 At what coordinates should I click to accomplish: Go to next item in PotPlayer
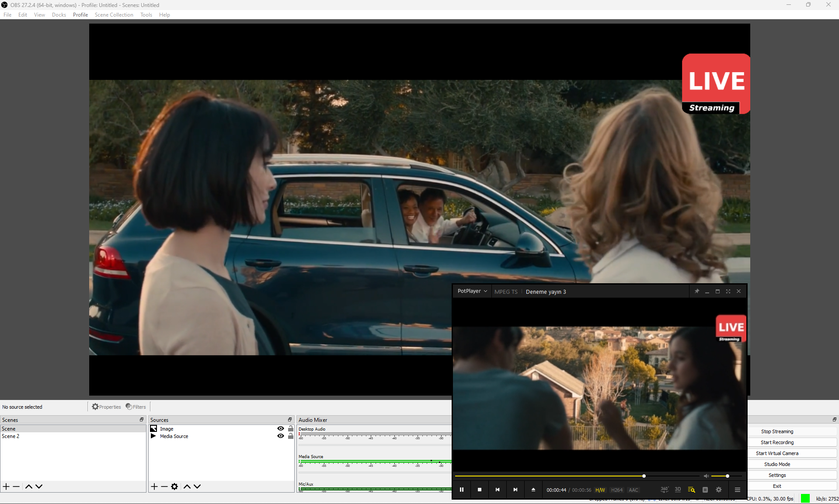coord(515,490)
